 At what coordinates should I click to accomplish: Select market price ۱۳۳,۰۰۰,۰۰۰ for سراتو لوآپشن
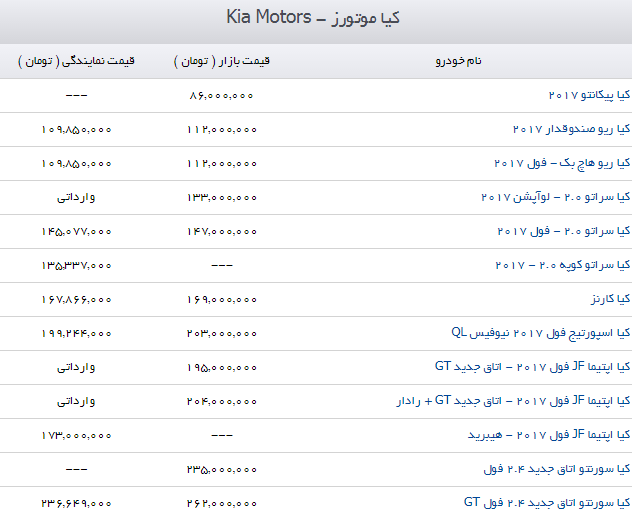click(x=221, y=198)
